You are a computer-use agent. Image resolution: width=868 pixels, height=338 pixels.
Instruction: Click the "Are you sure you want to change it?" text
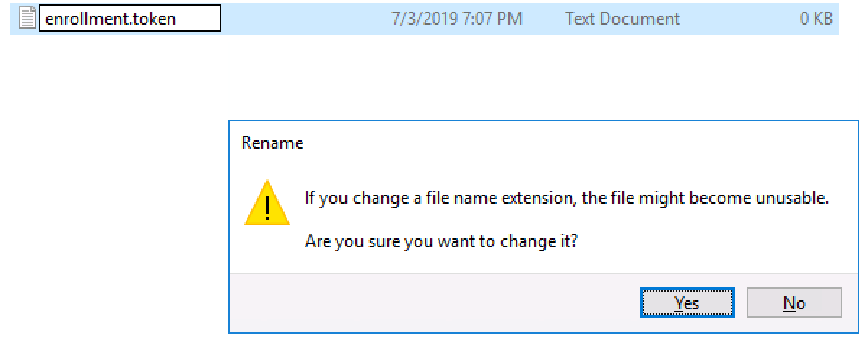440,242
